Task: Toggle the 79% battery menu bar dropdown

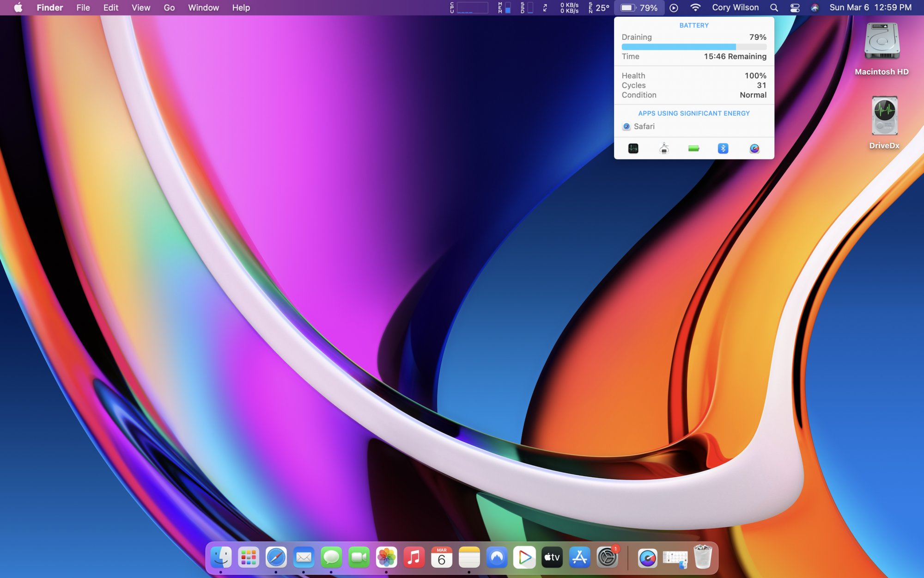Action: pos(639,8)
